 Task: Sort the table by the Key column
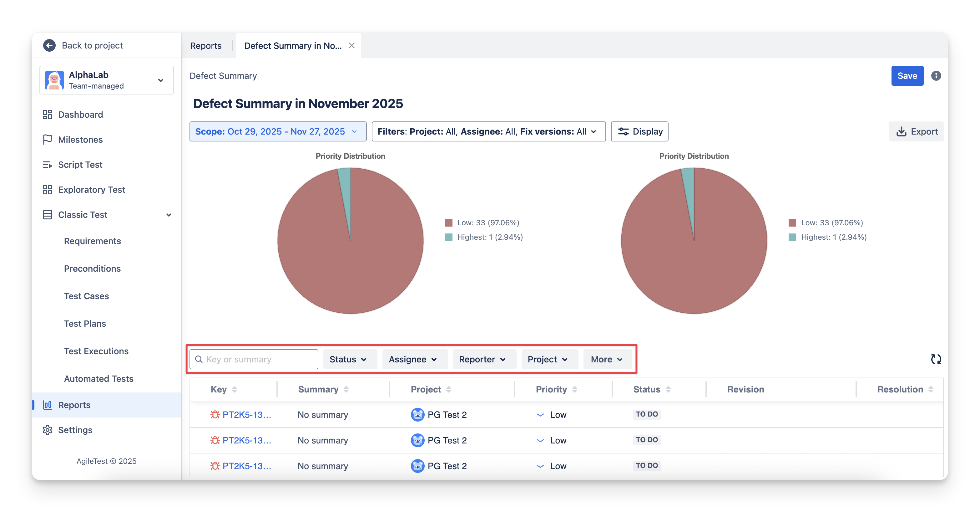point(234,389)
